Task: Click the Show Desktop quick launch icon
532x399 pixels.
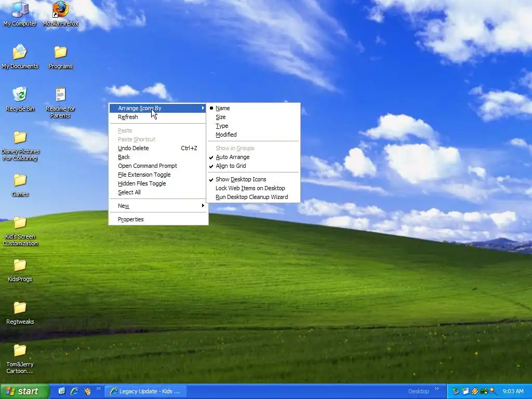Action: click(x=61, y=391)
